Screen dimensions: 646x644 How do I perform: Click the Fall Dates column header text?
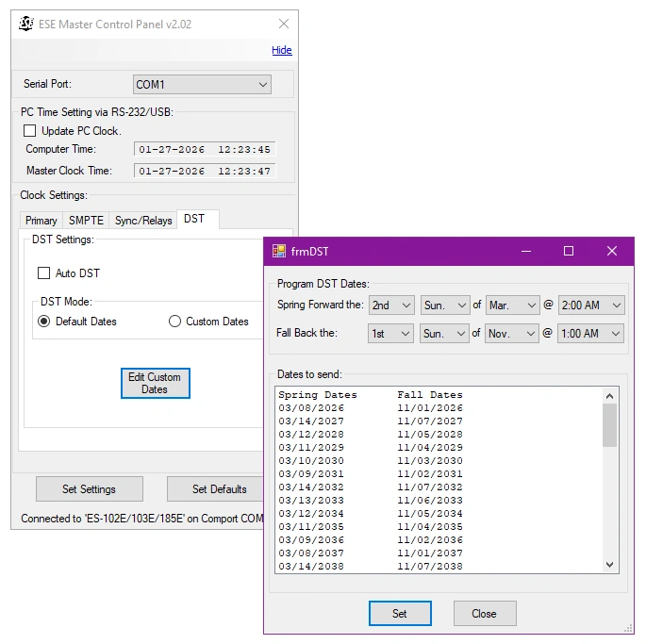click(430, 395)
